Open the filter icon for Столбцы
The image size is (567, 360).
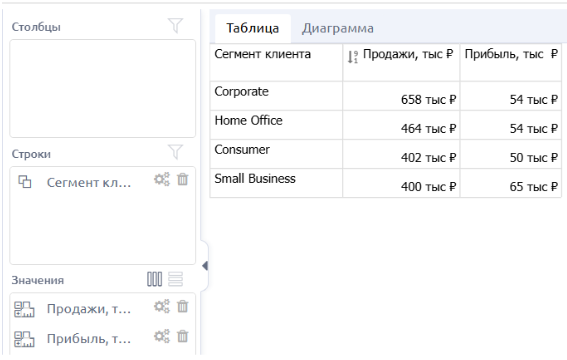click(x=175, y=26)
